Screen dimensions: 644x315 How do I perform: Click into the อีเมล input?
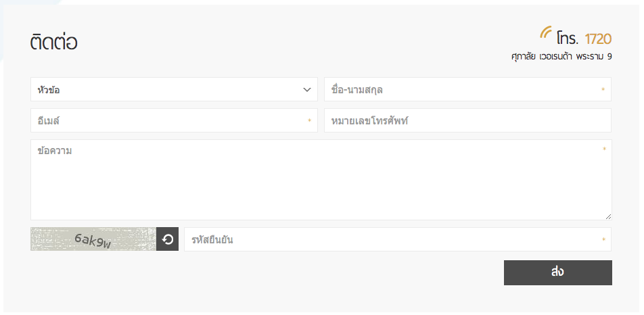click(x=174, y=120)
